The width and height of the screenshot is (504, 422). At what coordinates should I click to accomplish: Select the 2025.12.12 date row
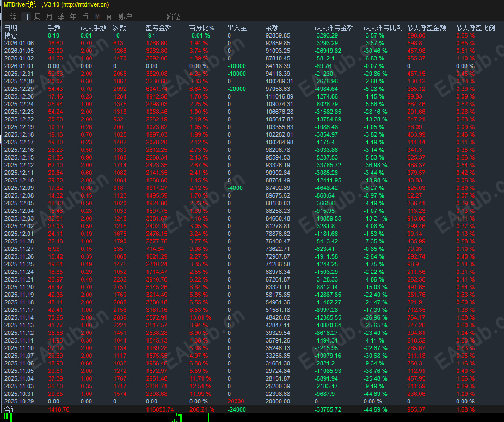(19, 165)
